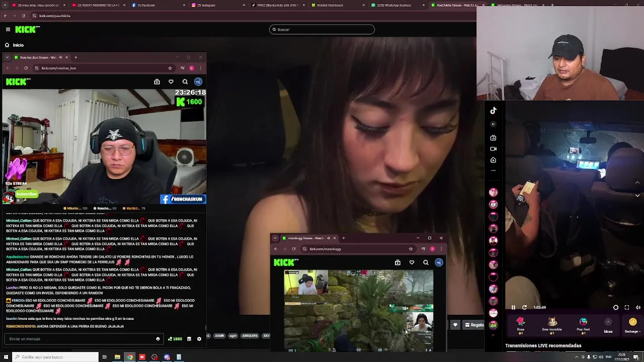Click the heart follow button near Regalar

455,325
